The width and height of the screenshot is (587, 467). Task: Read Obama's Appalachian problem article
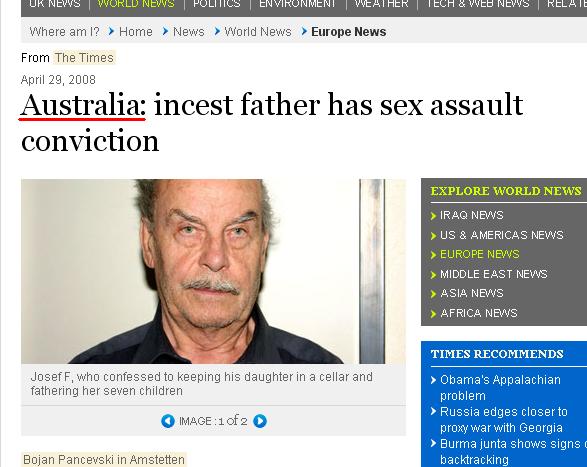pyautogui.click(x=500, y=388)
